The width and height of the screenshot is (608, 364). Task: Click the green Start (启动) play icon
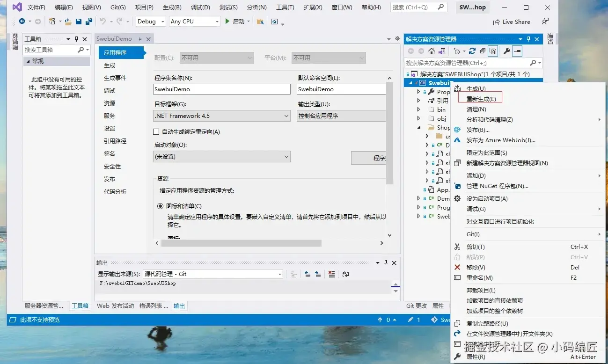pos(227,22)
